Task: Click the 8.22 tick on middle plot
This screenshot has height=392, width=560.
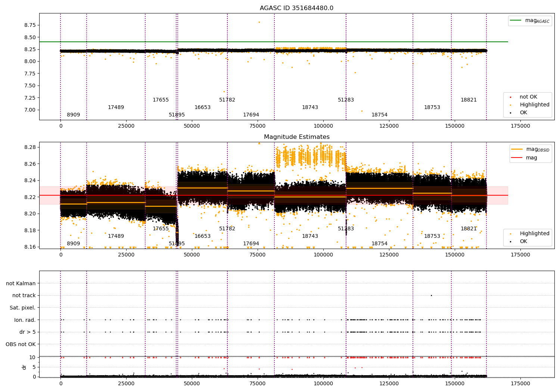Action: (30, 197)
